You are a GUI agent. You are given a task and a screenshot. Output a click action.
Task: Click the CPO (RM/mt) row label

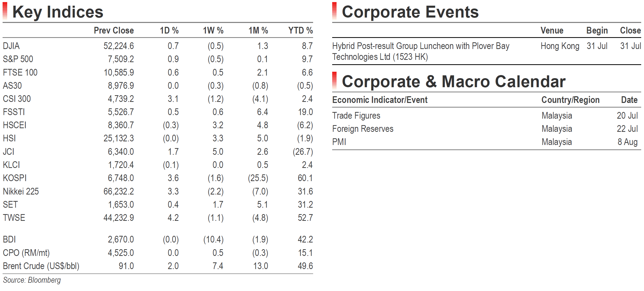[26, 253]
